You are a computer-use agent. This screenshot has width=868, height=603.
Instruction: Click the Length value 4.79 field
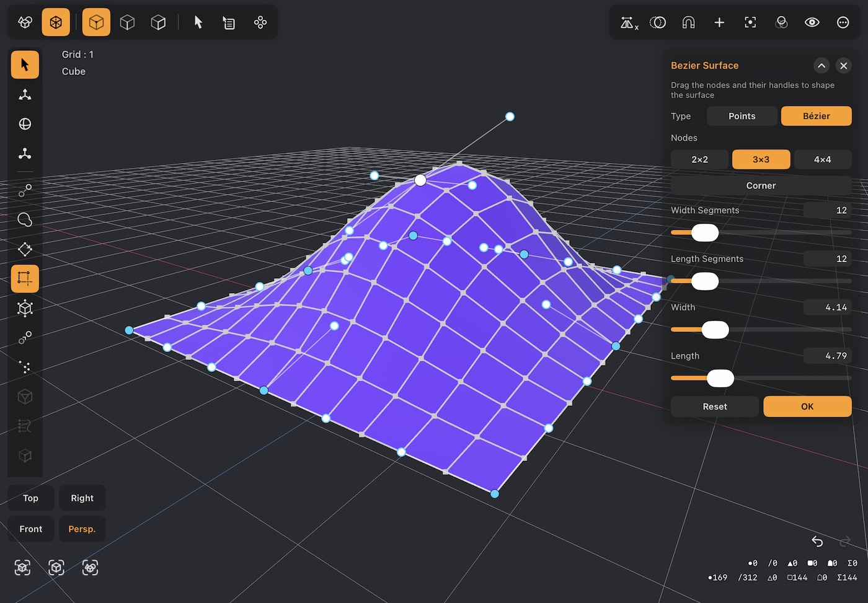(828, 356)
